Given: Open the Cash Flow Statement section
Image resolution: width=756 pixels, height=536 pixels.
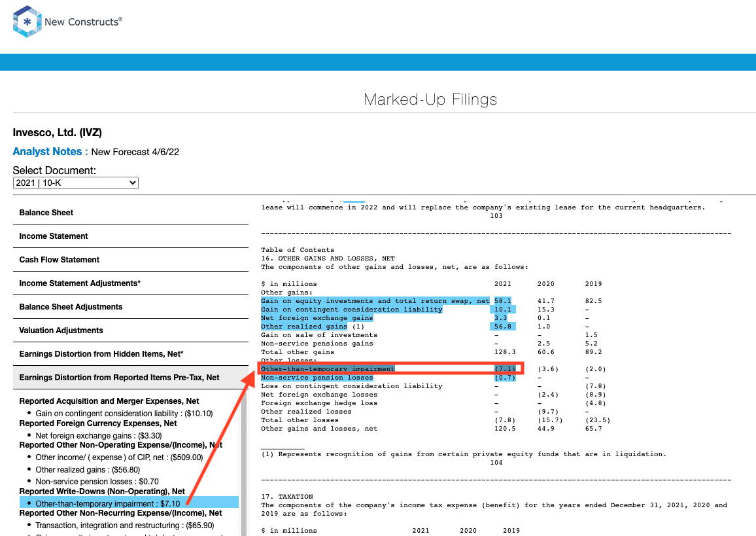Looking at the screenshot, I should coord(131,260).
